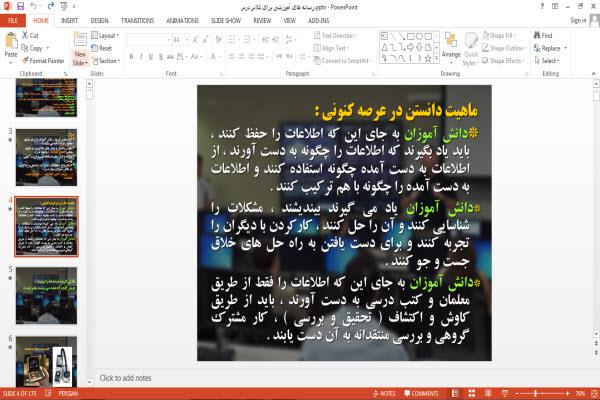Open the Quick Styles gallery
The height and width of the screenshot is (400, 600).
tap(471, 49)
